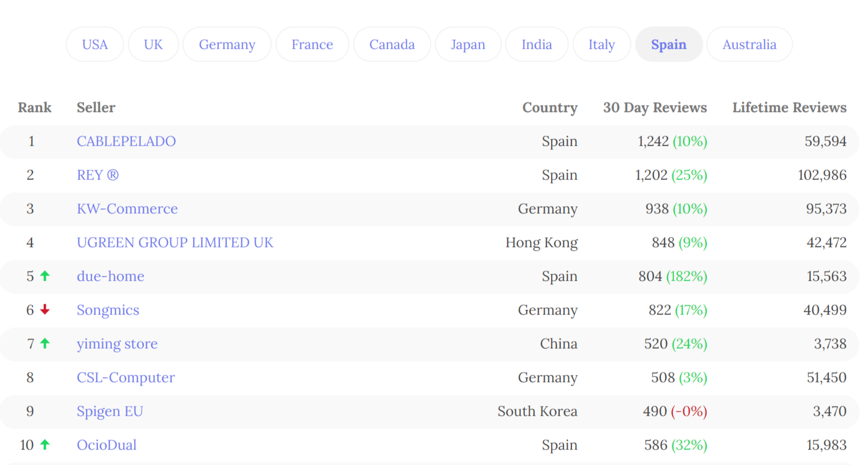Select the 848 (9%) reviews cell
The height and width of the screenshot is (465, 868).
click(x=680, y=243)
